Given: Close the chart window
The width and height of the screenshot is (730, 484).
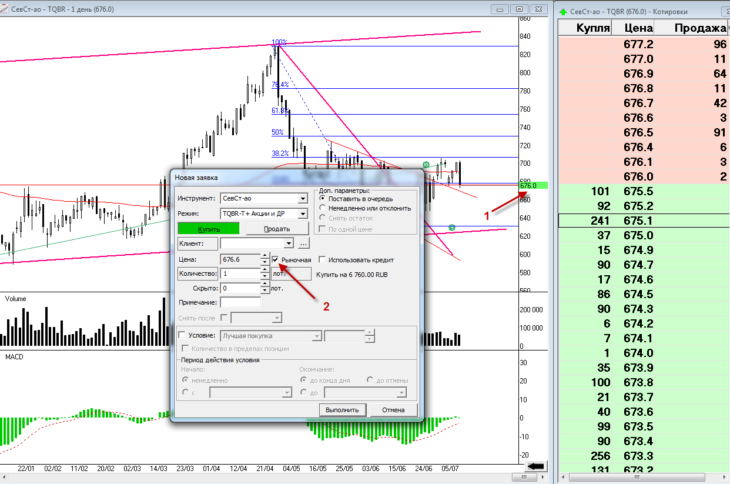Looking at the screenshot, I should pos(538,9).
